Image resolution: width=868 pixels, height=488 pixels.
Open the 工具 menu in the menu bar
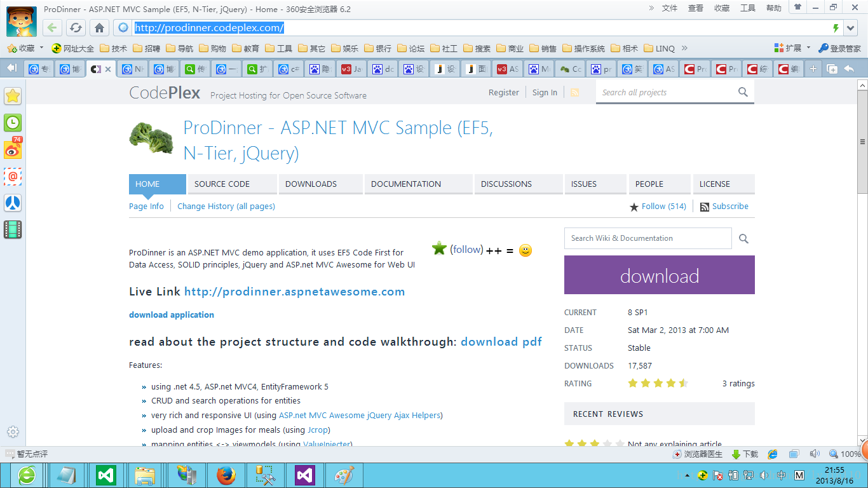pos(748,8)
